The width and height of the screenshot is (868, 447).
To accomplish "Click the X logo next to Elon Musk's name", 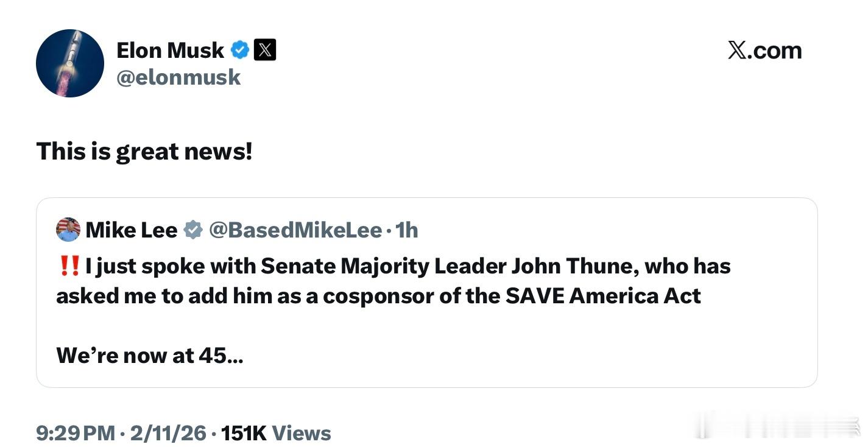I will pyautogui.click(x=265, y=50).
